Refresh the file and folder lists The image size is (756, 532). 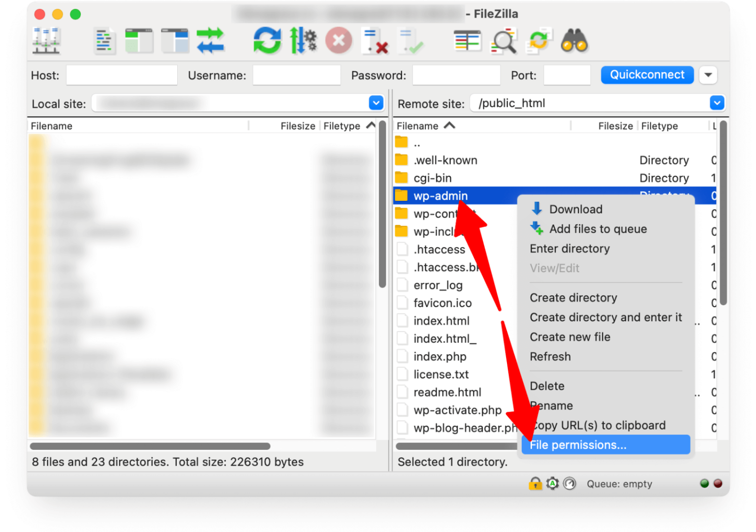coord(266,41)
